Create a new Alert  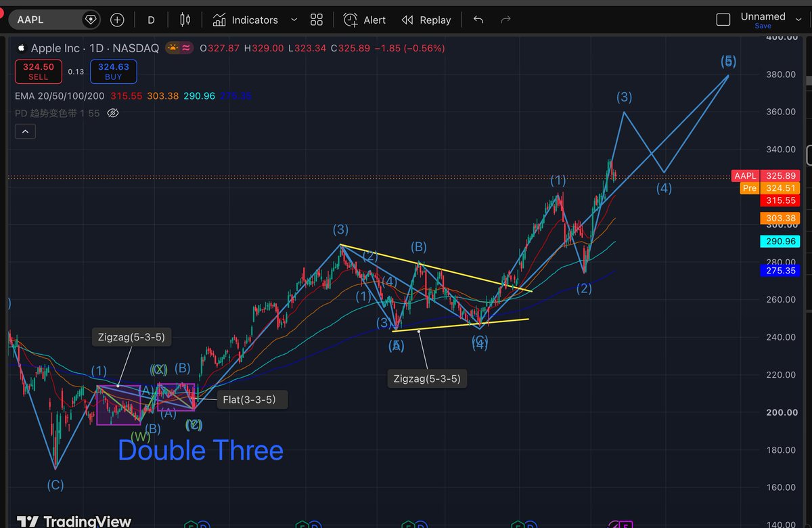point(364,20)
